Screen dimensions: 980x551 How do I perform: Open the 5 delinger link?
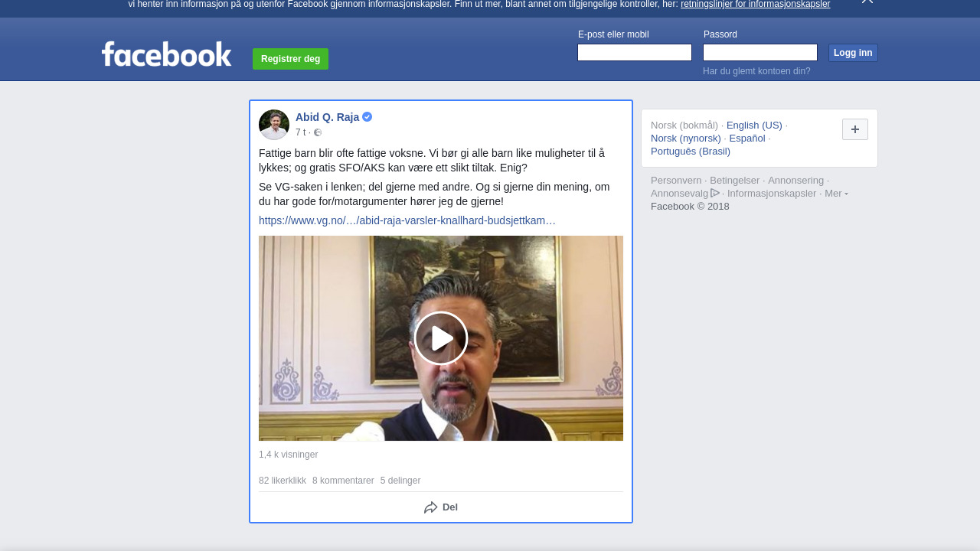coord(400,481)
